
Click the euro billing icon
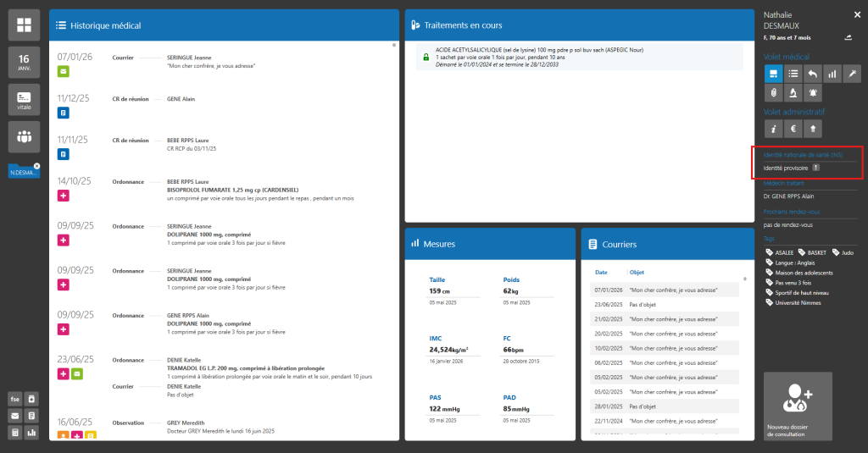coord(793,129)
